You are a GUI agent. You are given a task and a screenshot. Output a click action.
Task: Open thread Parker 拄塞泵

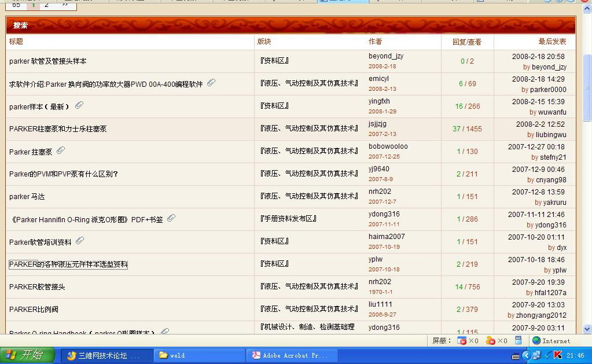[x=31, y=152]
